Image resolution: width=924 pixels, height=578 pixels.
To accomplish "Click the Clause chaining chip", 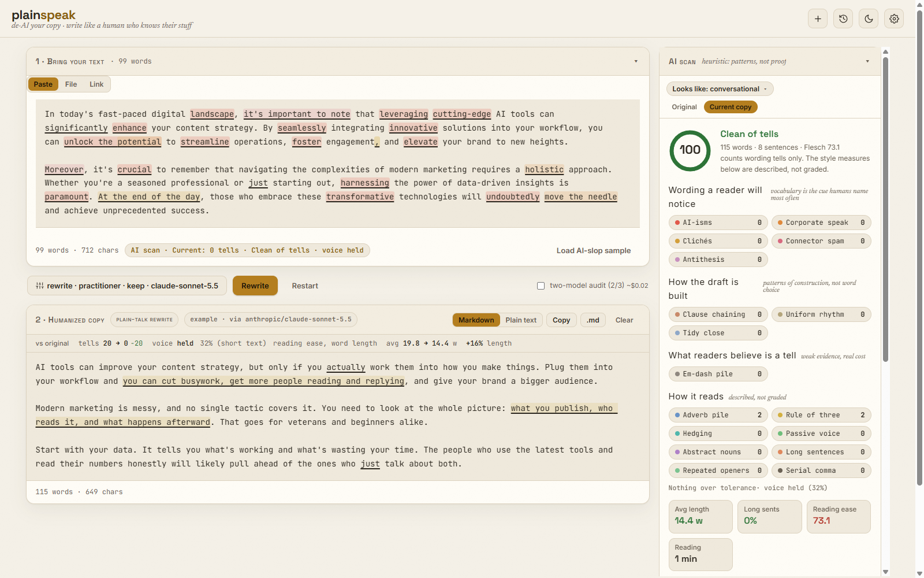I will pos(718,314).
